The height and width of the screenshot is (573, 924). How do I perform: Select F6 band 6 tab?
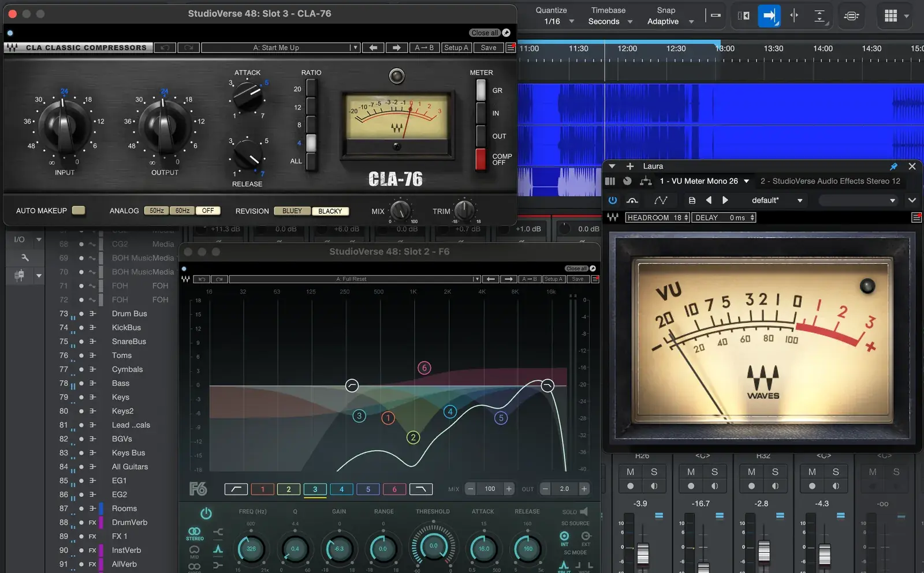[394, 489]
